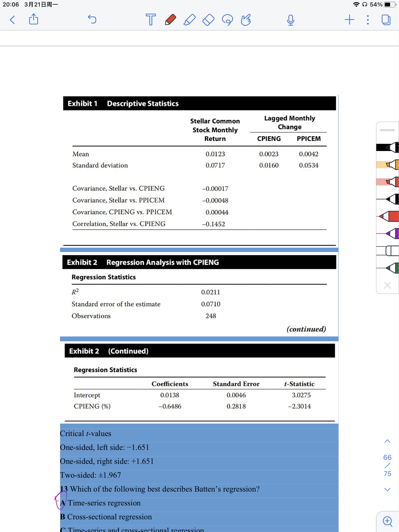Tap the battery percentage in status bar
This screenshot has height=532, width=399.
(x=376, y=4)
